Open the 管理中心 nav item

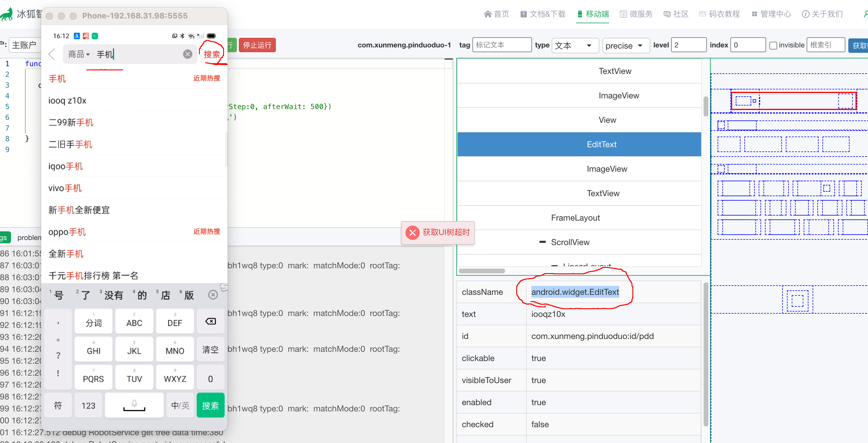(771, 14)
